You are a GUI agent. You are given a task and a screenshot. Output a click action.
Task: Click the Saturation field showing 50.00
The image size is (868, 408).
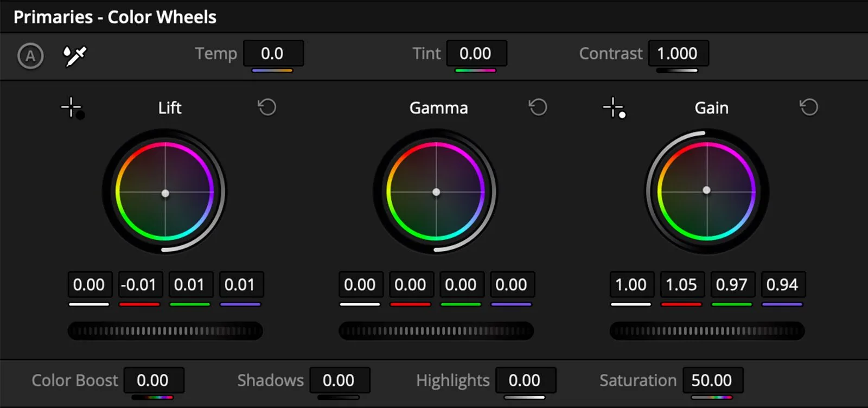[713, 380]
